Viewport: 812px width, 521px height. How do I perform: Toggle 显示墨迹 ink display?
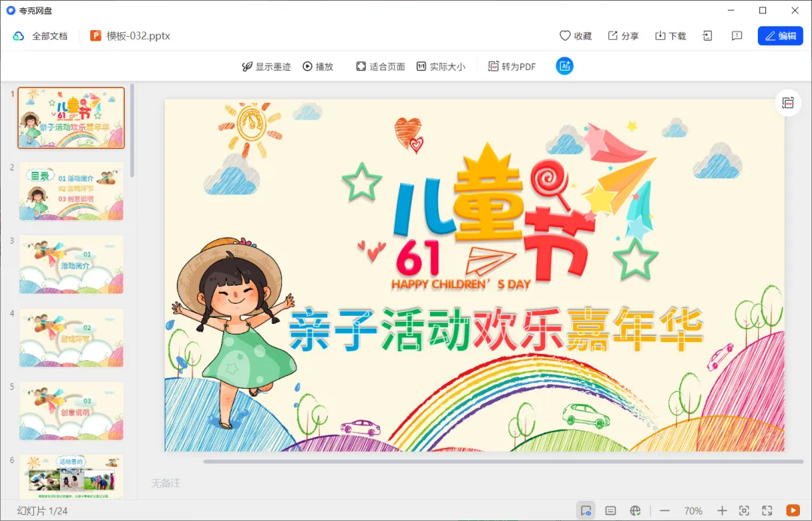point(266,66)
